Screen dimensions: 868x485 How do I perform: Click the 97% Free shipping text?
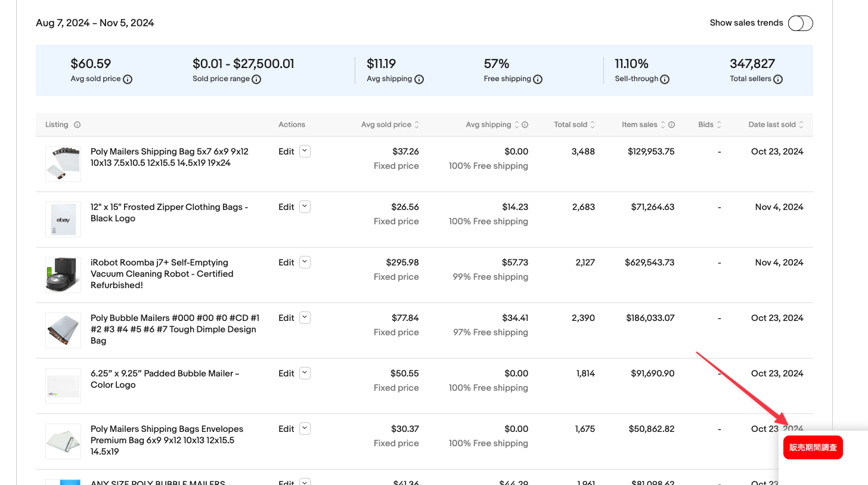(491, 332)
